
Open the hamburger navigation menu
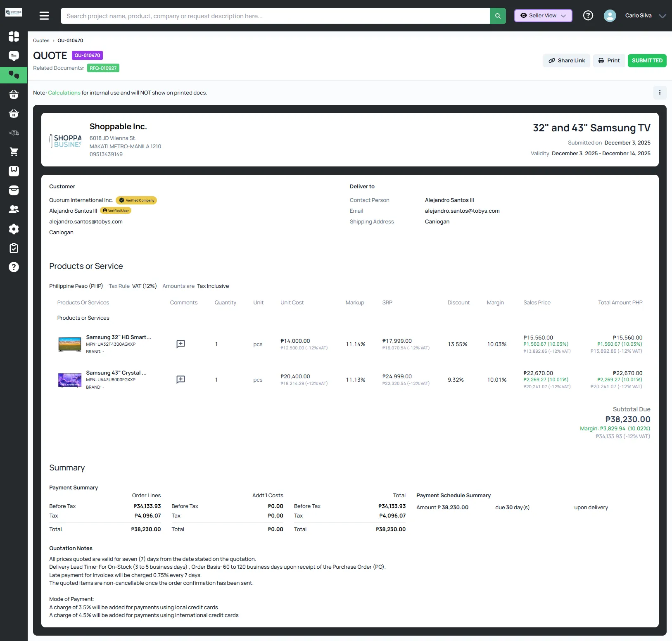click(44, 16)
